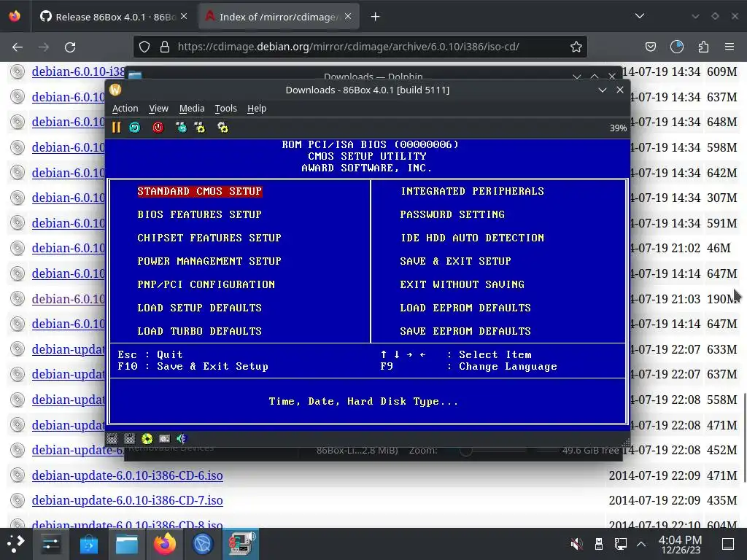Select INTEGRATED PERIPHERALS entry
This screenshot has width=747, height=560.
(x=472, y=191)
